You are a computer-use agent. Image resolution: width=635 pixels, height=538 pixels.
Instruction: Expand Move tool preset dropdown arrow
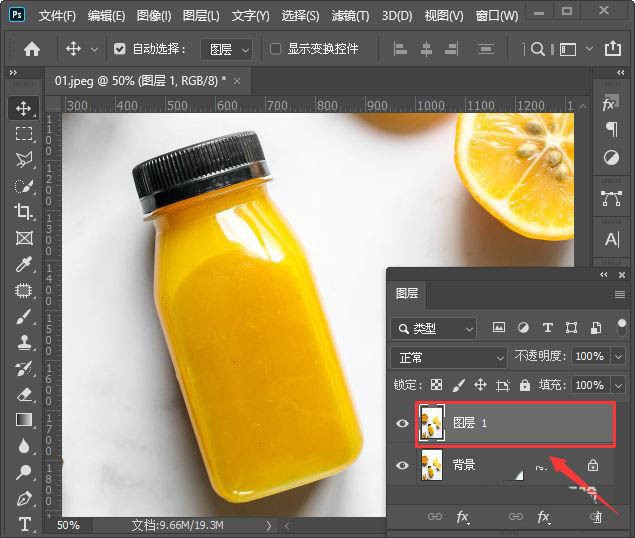94,49
